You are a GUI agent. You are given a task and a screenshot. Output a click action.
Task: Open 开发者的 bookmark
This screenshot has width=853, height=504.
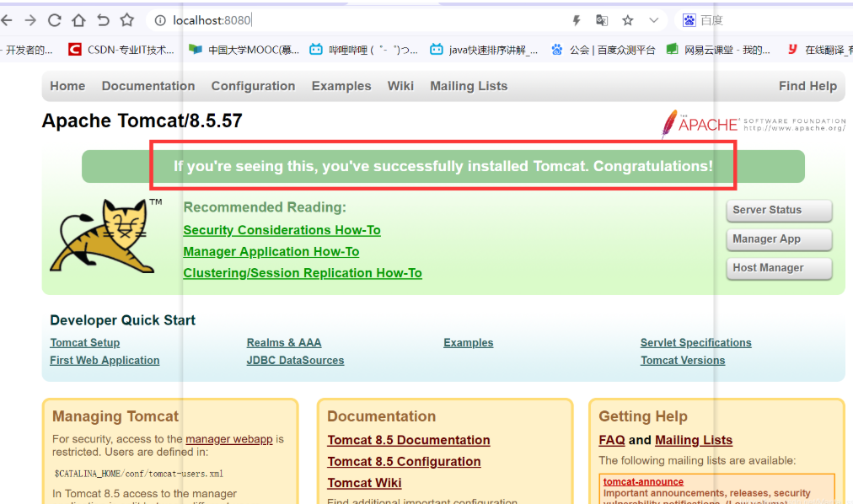(x=26, y=50)
